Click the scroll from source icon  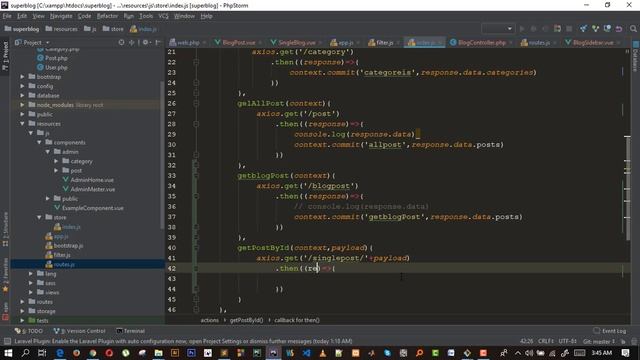[121, 42]
